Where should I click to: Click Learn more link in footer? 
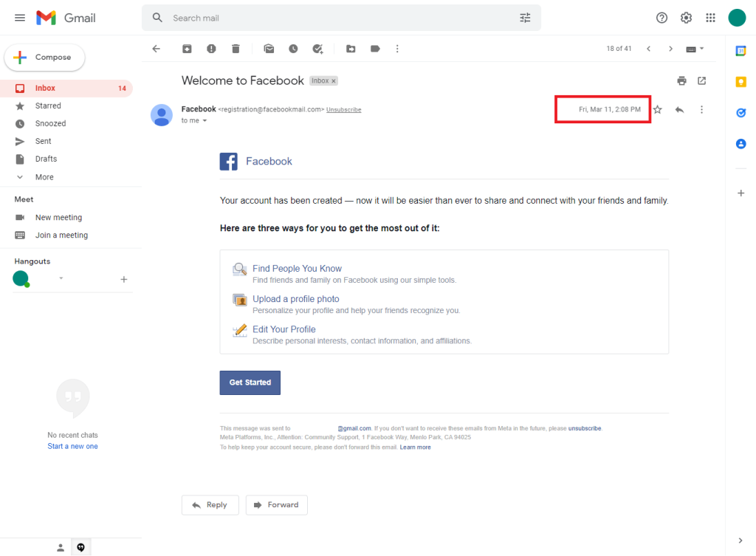(x=415, y=447)
